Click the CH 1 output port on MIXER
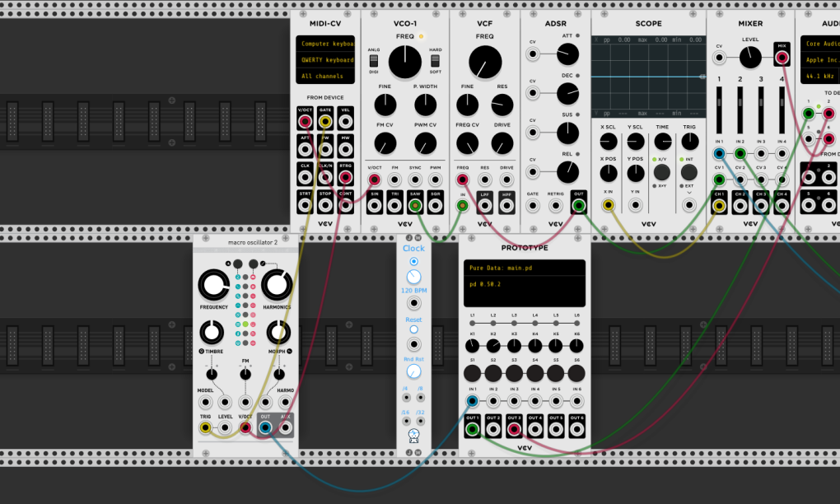 coord(720,206)
